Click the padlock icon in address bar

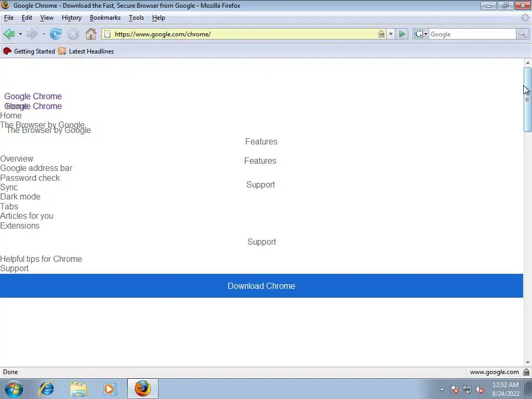pos(381,34)
